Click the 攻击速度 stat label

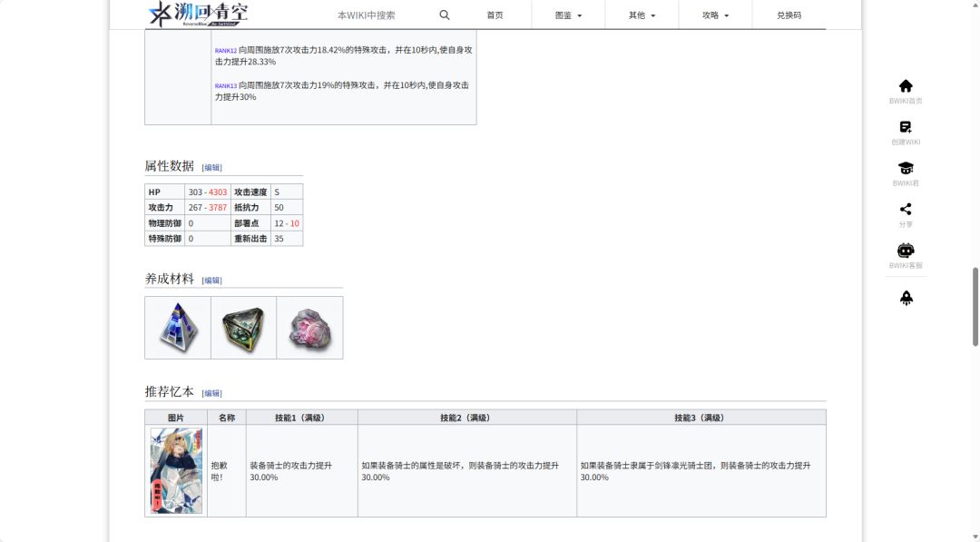(250, 192)
